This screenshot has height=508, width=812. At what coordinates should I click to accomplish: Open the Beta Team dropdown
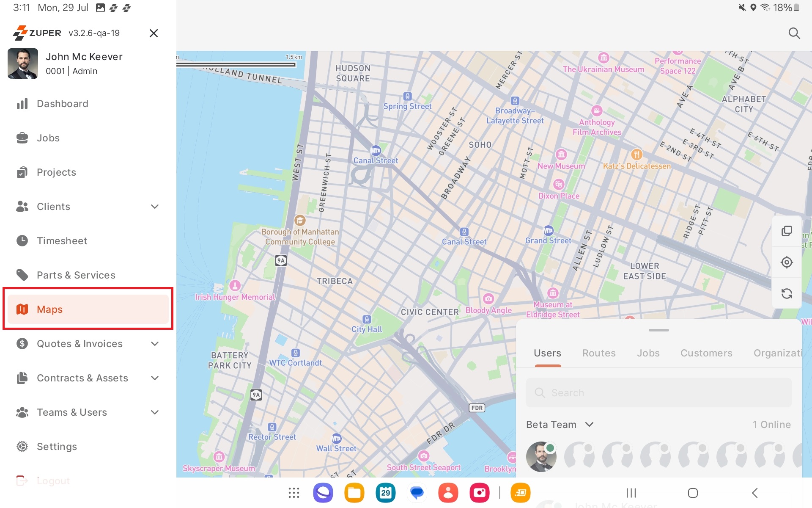point(560,425)
